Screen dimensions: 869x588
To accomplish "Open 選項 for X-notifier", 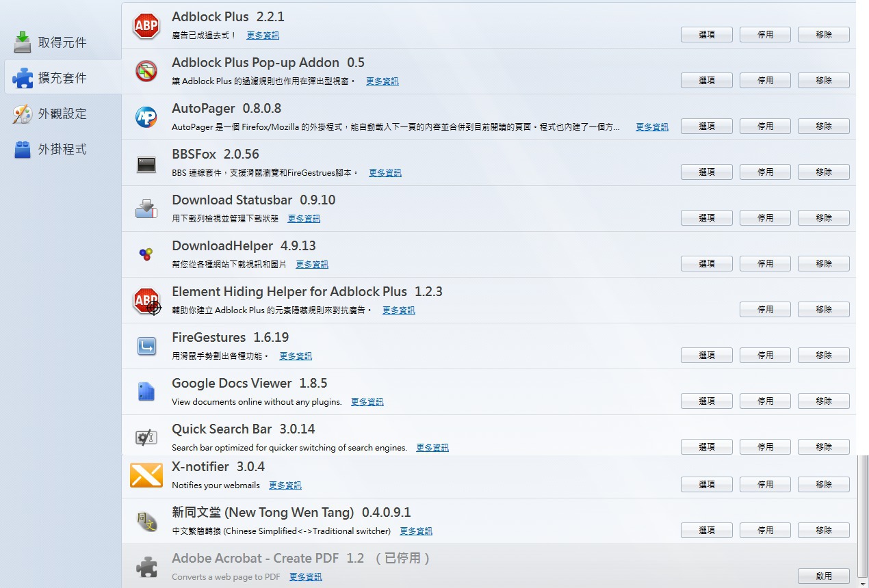I will [x=707, y=485].
